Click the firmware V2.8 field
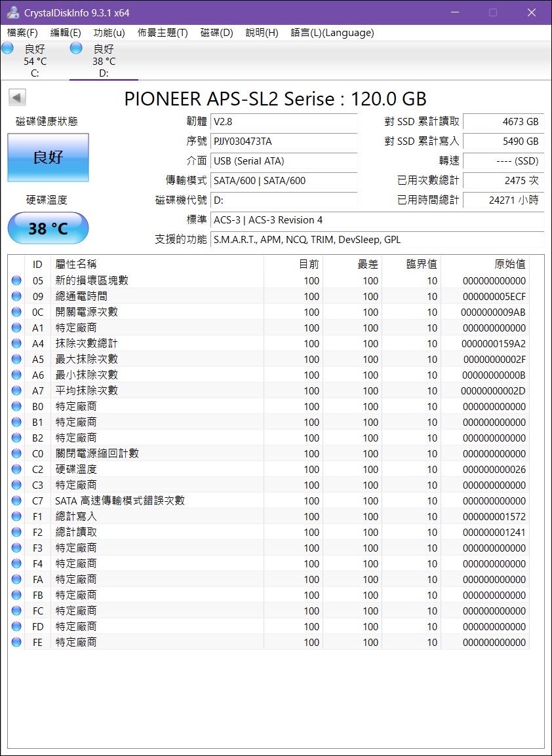Image resolution: width=552 pixels, height=756 pixels. [285, 122]
